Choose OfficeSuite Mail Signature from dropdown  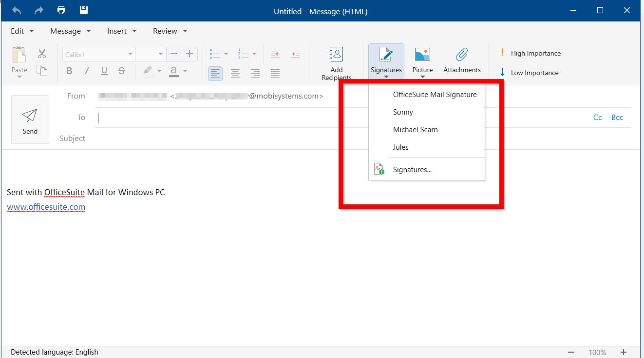click(427, 95)
